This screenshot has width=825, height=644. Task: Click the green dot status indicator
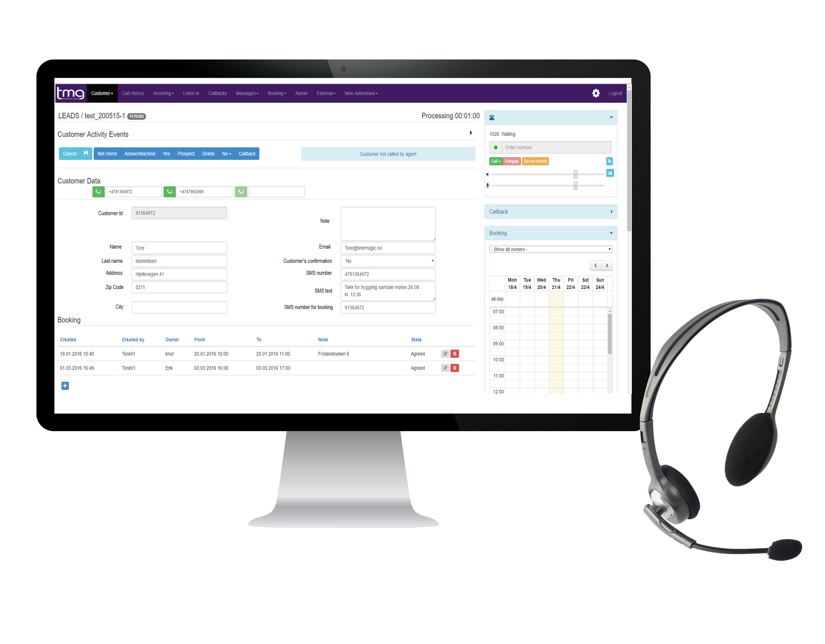click(496, 147)
